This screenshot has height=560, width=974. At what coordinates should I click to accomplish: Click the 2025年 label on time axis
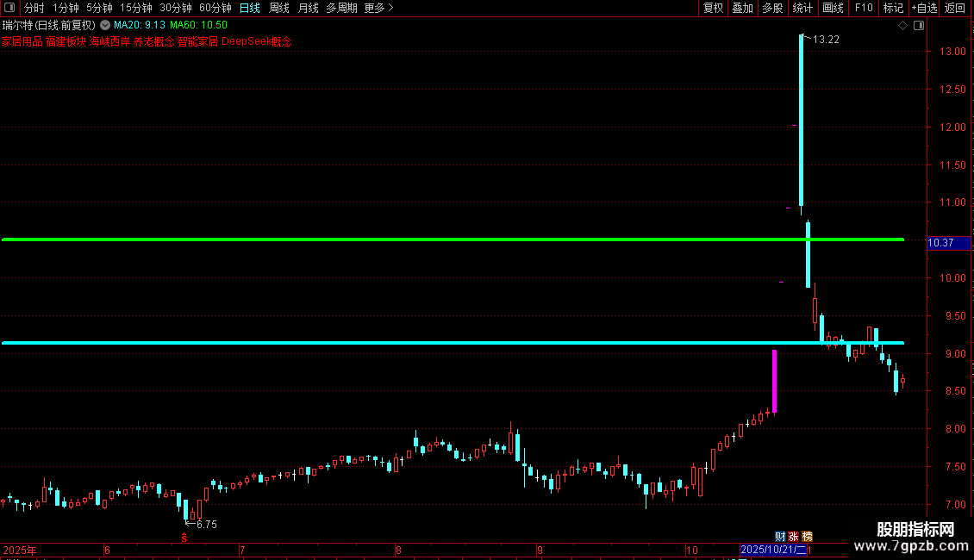pyautogui.click(x=20, y=550)
